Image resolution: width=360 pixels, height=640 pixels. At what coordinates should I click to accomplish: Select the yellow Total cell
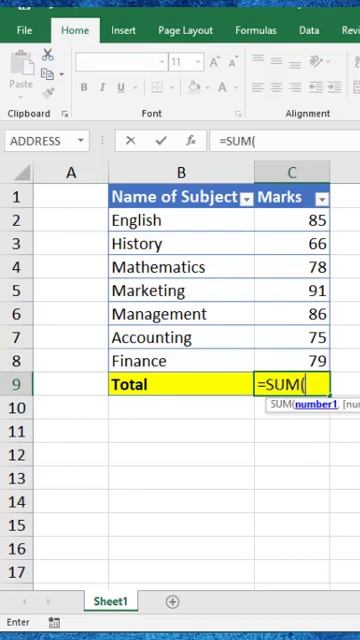[x=181, y=384]
